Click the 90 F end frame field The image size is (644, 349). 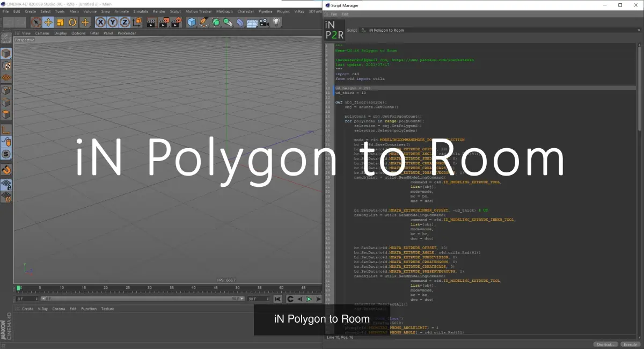258,299
